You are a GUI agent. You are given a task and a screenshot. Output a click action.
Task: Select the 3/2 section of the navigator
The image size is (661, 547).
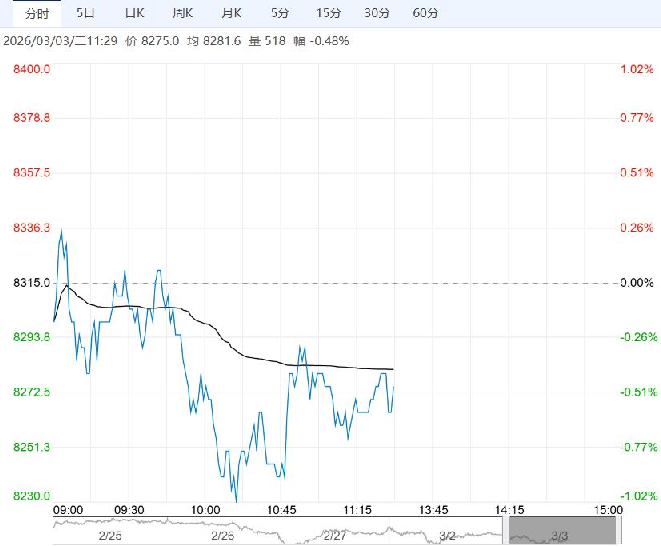pyautogui.click(x=446, y=535)
